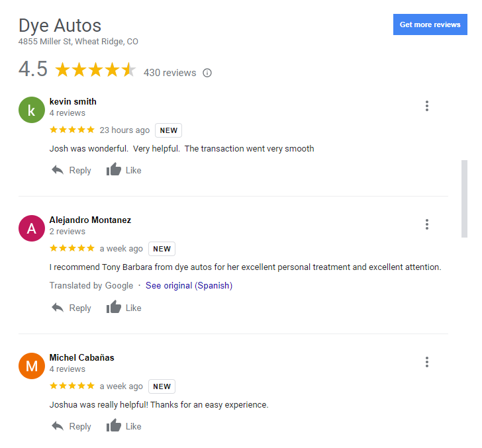Like Michel Cabañas's review
482x448 pixels.
coord(124,426)
